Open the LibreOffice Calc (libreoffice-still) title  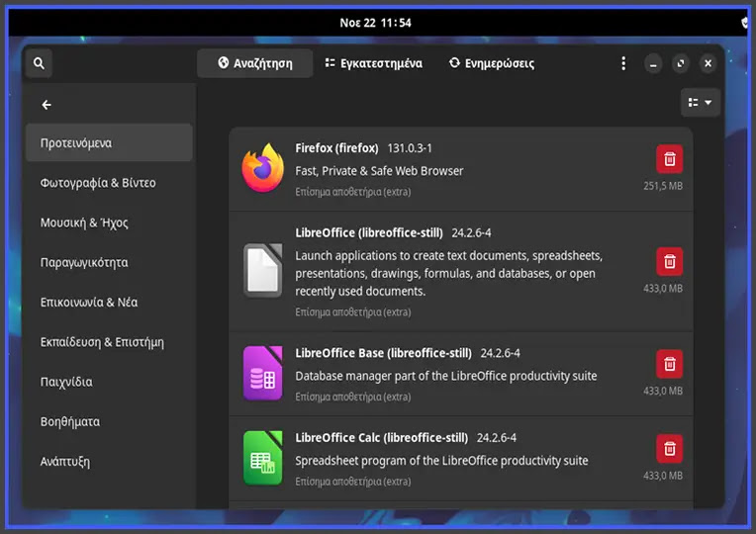(x=381, y=438)
